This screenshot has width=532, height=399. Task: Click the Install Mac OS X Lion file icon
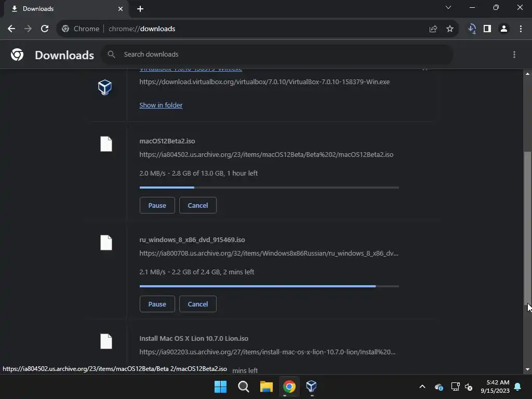pyautogui.click(x=106, y=341)
